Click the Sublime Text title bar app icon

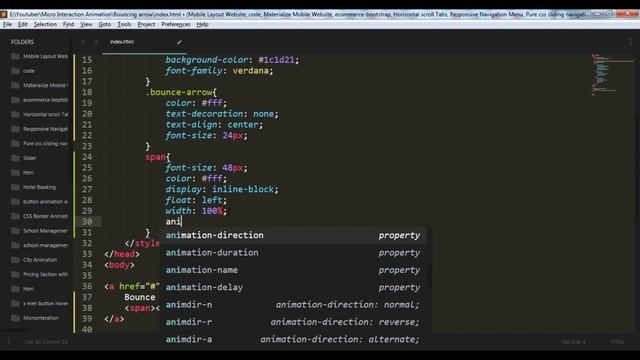[4, 14]
